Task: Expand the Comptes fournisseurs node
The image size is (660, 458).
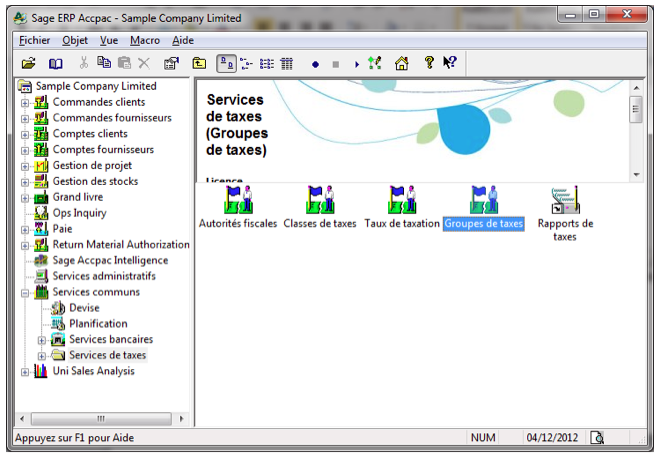Action: coord(25,150)
